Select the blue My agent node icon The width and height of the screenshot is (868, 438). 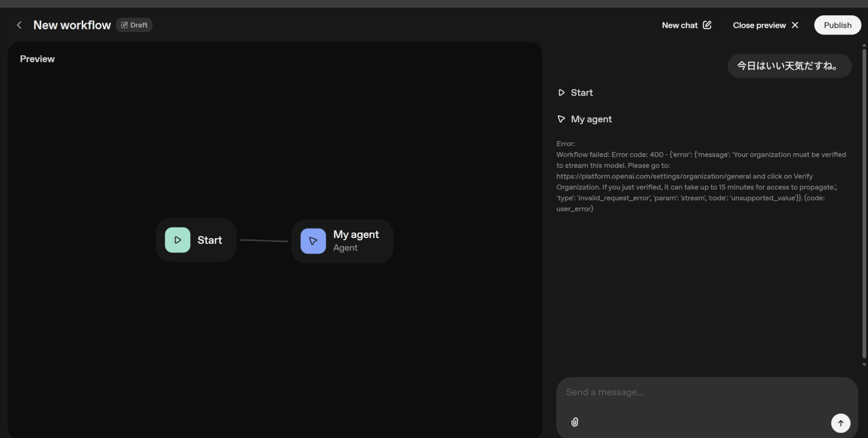pos(313,241)
